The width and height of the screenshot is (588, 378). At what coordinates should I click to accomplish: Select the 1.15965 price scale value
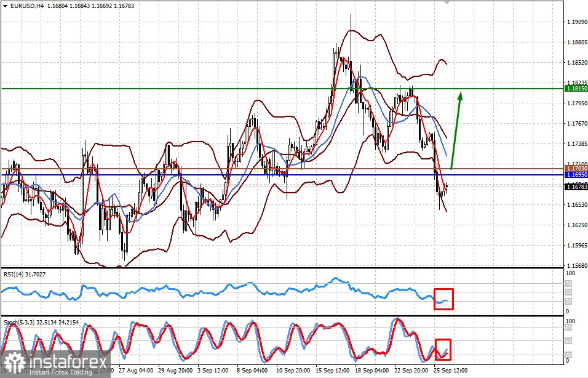click(x=577, y=246)
